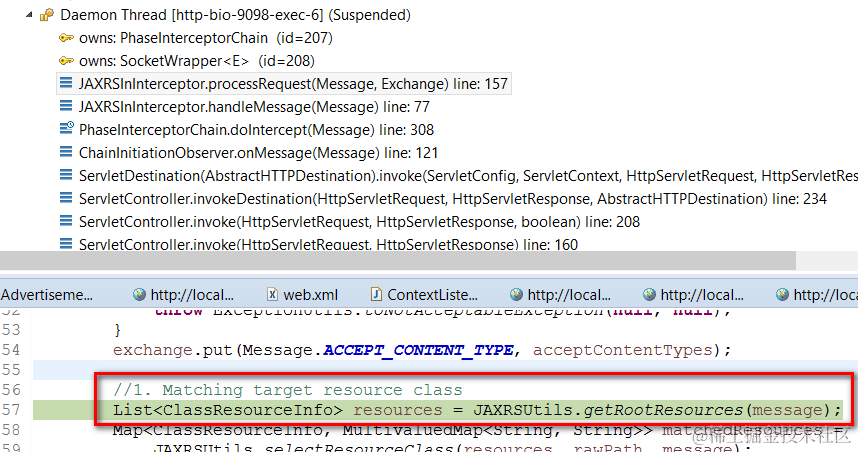Click the globe icon on the first http://local tab
The height and width of the screenshot is (452, 858).
tap(139, 294)
